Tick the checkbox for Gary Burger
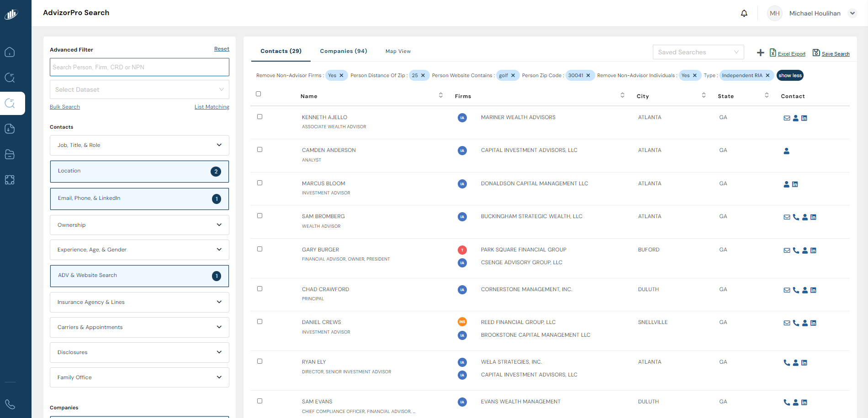 [259, 249]
